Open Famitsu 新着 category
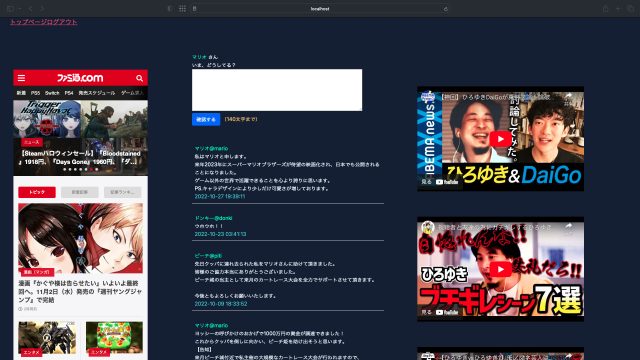640x360 pixels. click(x=21, y=93)
